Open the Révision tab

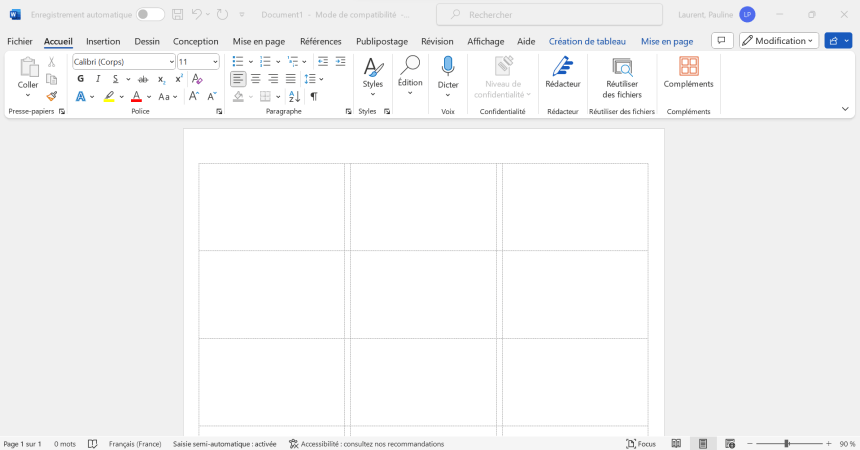(x=437, y=41)
